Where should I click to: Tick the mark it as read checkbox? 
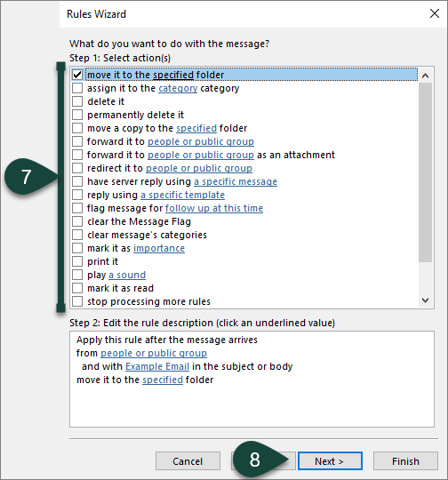click(77, 288)
